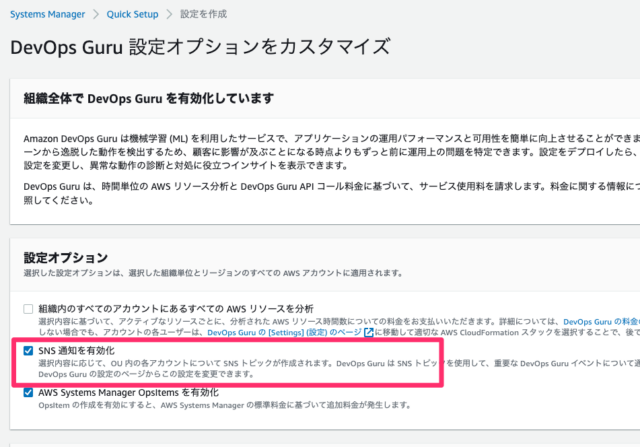Click the 設定を作成 breadcrumb text
This screenshot has width=640, height=447.
pos(204,14)
